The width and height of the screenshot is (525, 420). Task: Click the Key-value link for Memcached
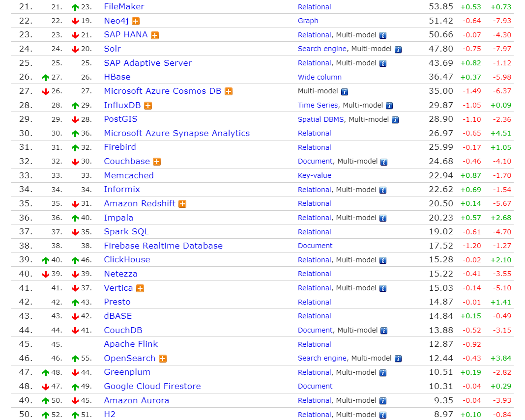[x=315, y=175]
